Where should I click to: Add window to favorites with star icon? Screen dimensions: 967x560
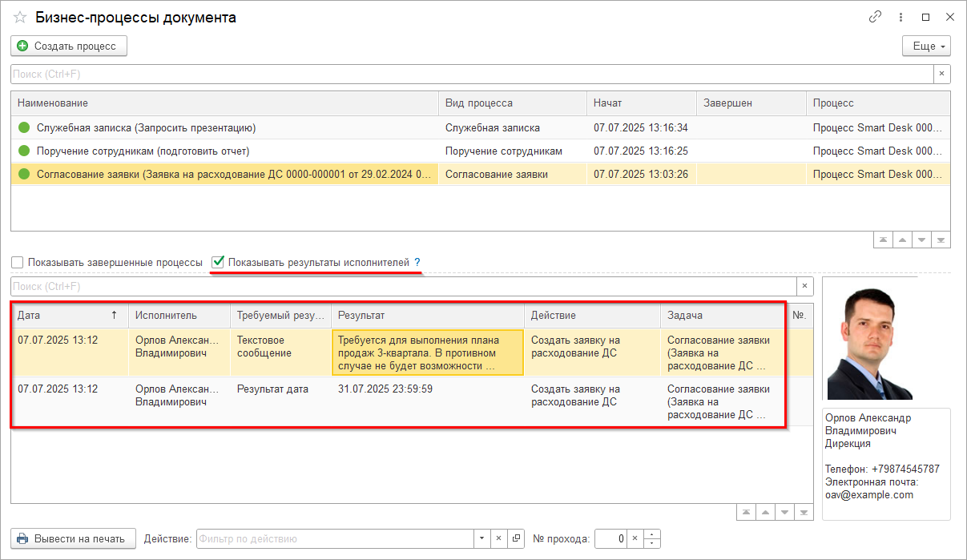click(20, 18)
